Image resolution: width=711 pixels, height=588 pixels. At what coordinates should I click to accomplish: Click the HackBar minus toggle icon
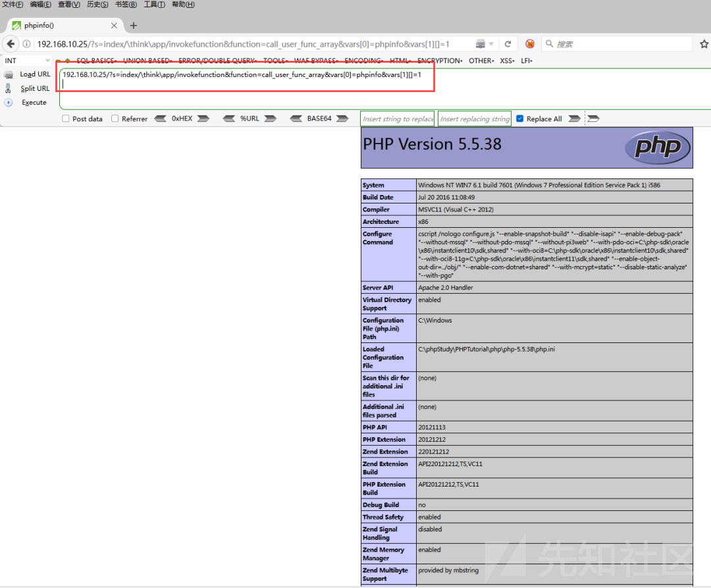59,61
